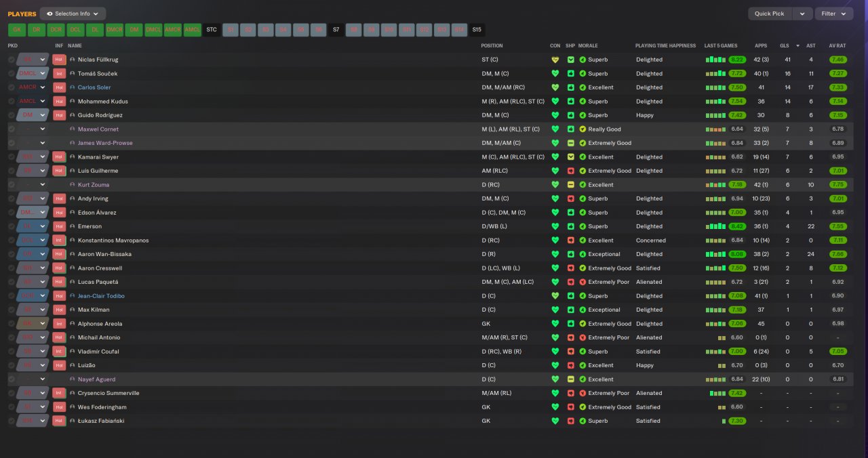
Task: Click the condition heart for Kurt Zouma
Action: pyautogui.click(x=555, y=185)
